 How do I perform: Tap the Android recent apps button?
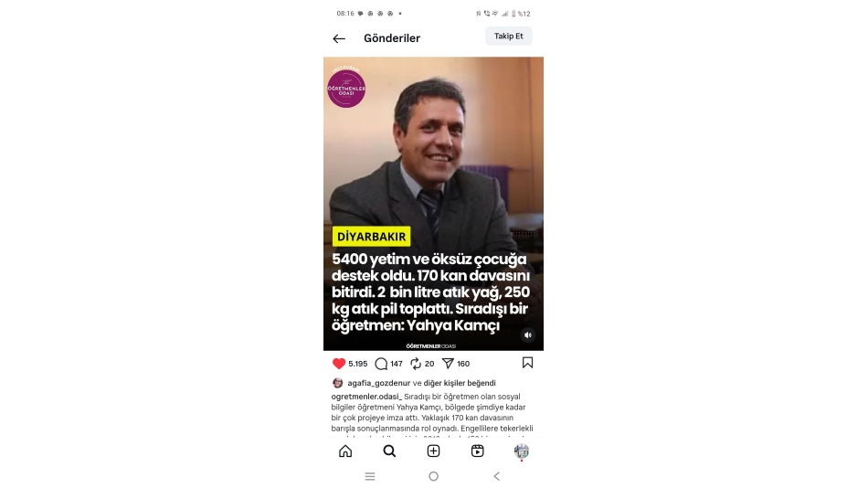point(370,476)
